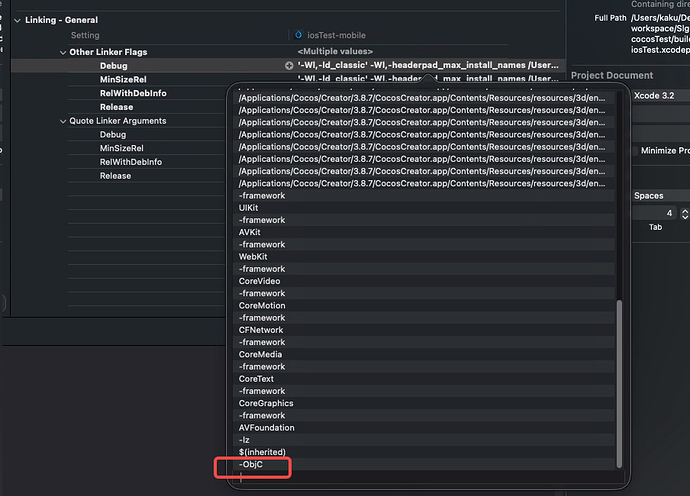The height and width of the screenshot is (496, 690).
Task: Click the empty line below -ObjC
Action: pos(300,478)
